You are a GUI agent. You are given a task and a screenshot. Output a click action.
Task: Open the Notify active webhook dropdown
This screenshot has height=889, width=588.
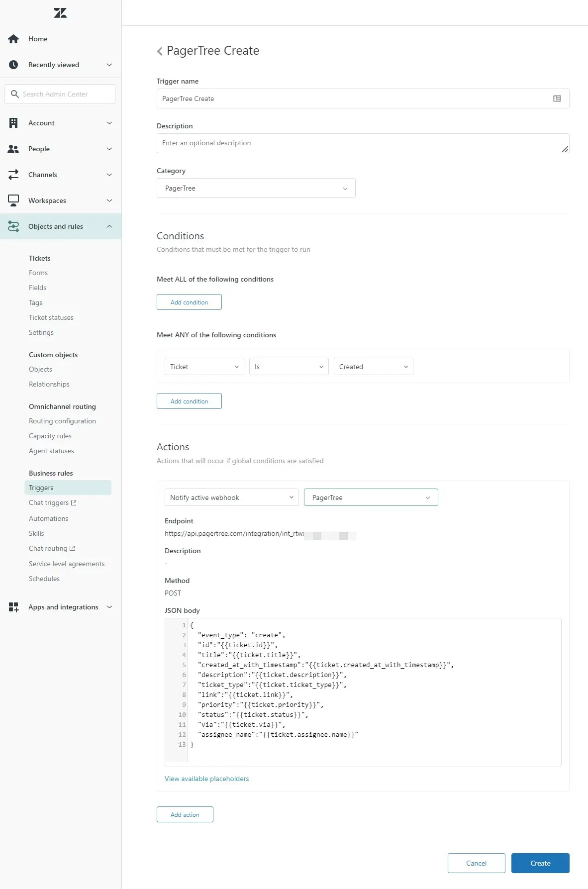tap(231, 497)
